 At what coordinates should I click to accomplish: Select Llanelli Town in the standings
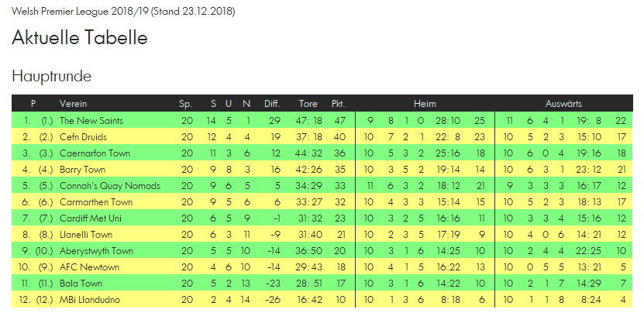pos(86,235)
